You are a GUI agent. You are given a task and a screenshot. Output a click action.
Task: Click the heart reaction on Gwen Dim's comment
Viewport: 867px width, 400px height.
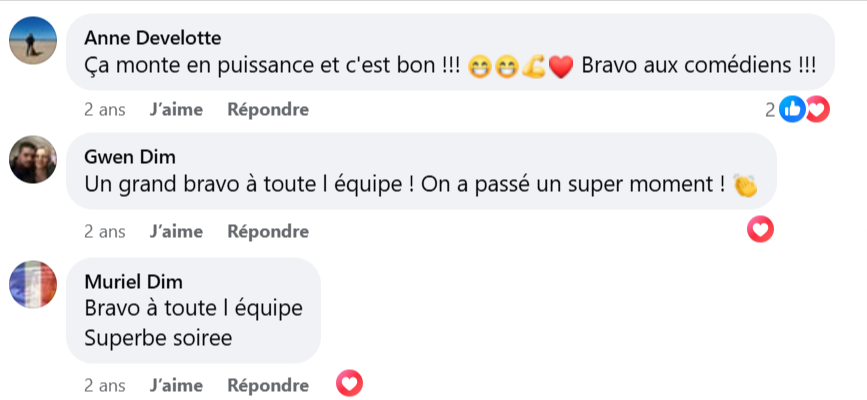pyautogui.click(x=761, y=231)
